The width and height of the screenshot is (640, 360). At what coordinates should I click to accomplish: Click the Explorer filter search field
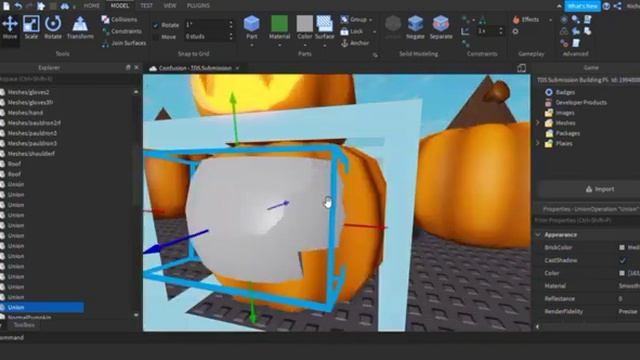69,79
